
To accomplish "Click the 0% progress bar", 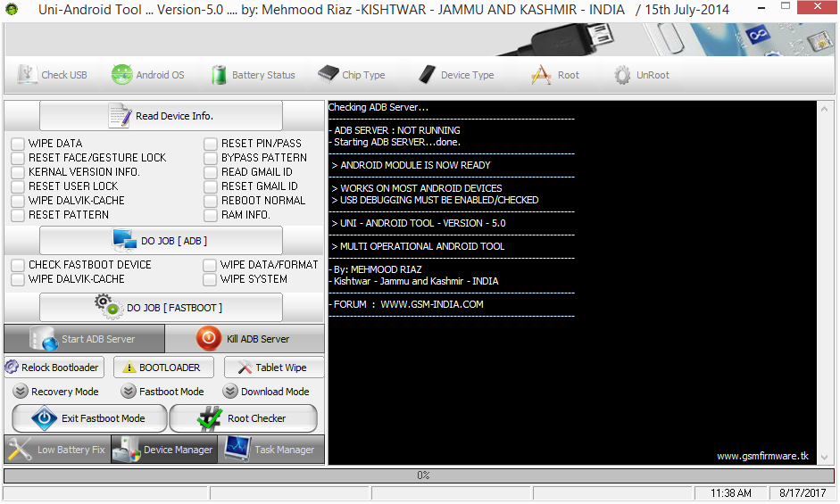I will click(x=419, y=475).
